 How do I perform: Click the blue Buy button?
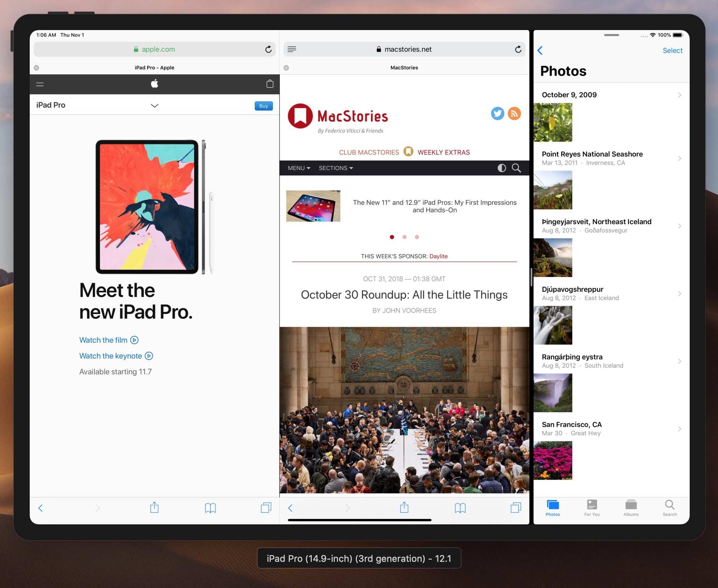click(264, 106)
